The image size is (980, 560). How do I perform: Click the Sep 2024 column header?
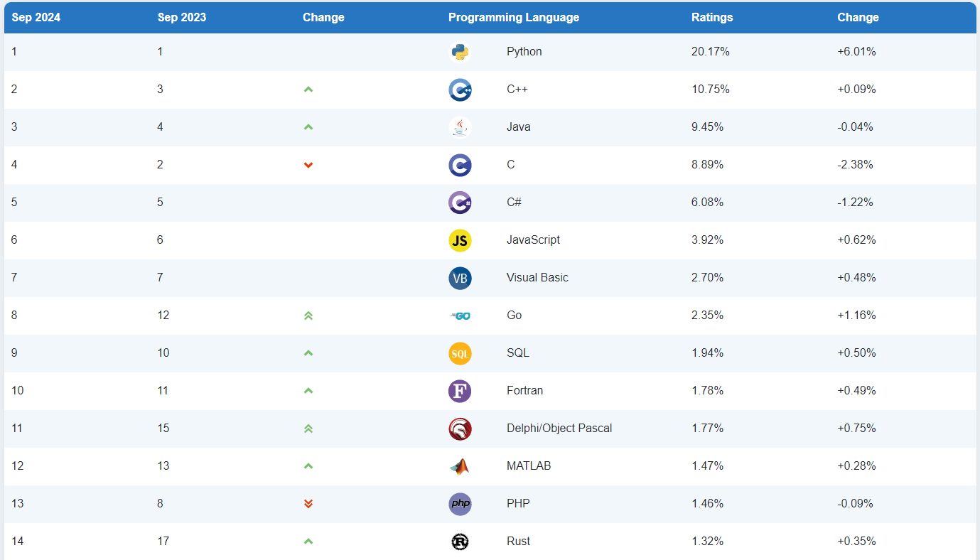tap(36, 17)
